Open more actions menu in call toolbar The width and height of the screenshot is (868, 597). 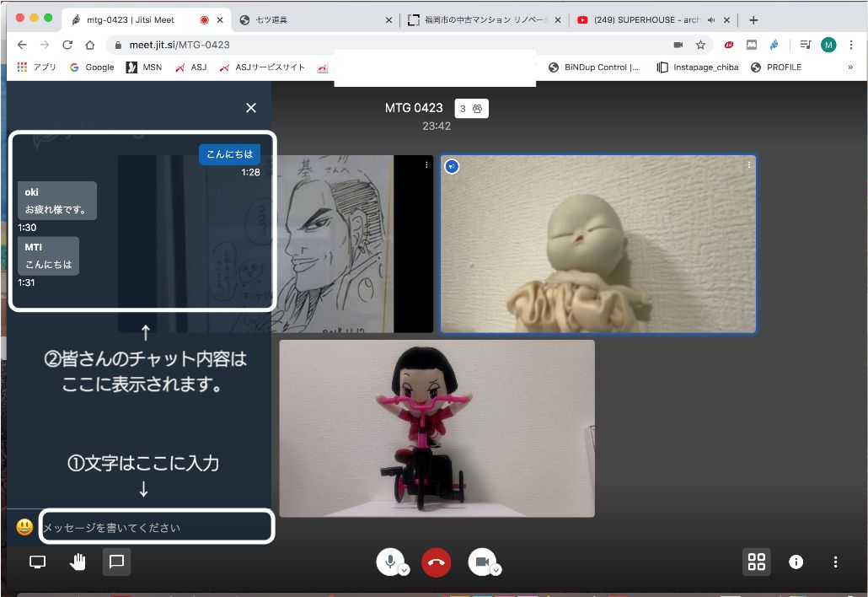pos(835,562)
